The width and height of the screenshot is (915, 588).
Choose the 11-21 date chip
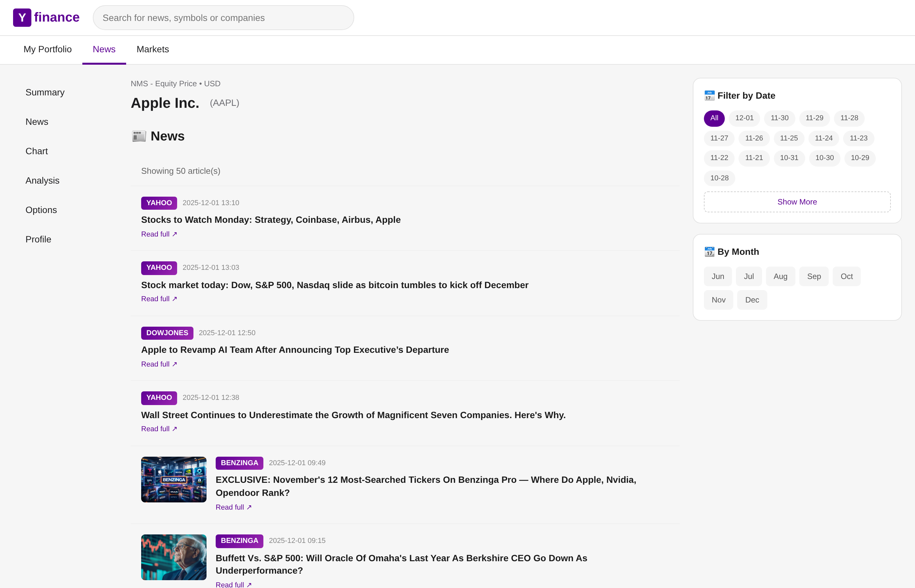[754, 158]
